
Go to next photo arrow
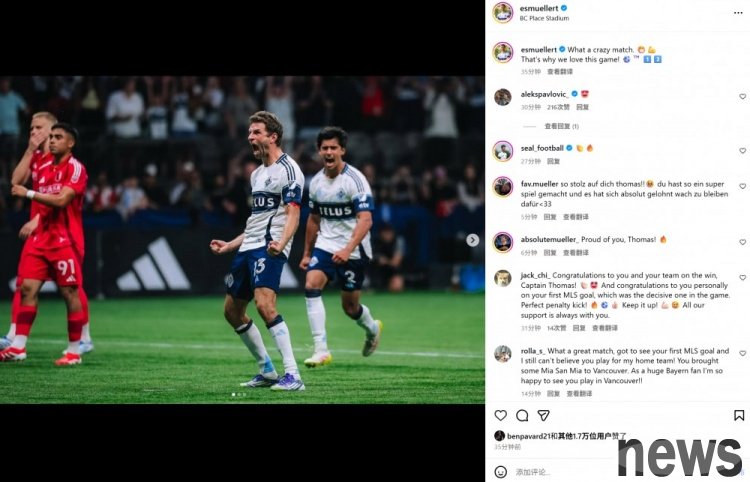(473, 240)
